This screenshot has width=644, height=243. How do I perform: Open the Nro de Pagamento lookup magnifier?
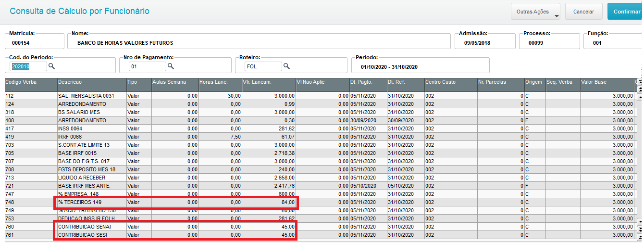[170, 66]
